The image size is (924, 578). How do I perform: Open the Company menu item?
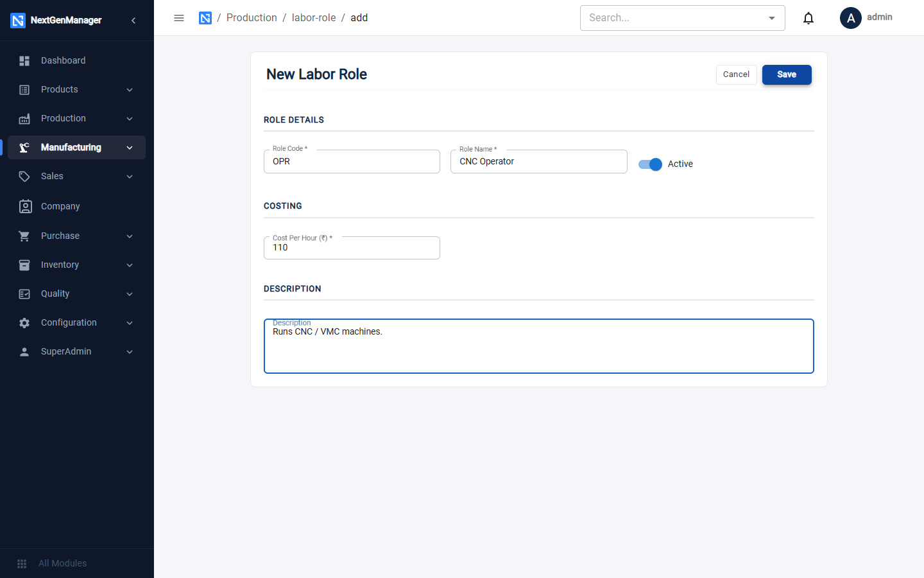click(x=77, y=206)
